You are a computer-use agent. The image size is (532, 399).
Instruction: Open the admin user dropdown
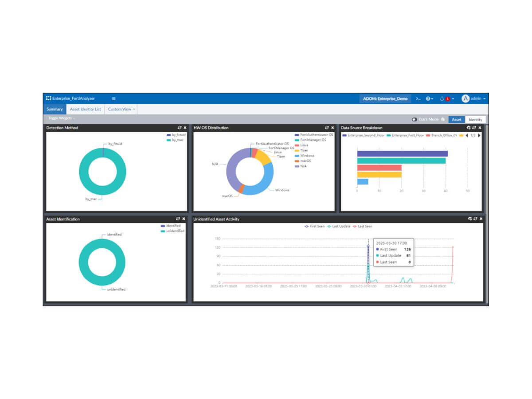[473, 98]
